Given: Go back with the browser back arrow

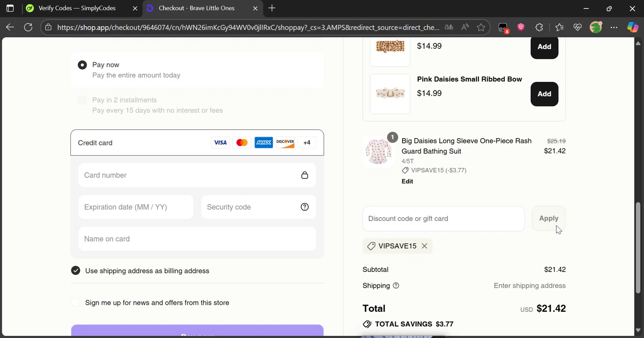Looking at the screenshot, I should pyautogui.click(x=10, y=27).
